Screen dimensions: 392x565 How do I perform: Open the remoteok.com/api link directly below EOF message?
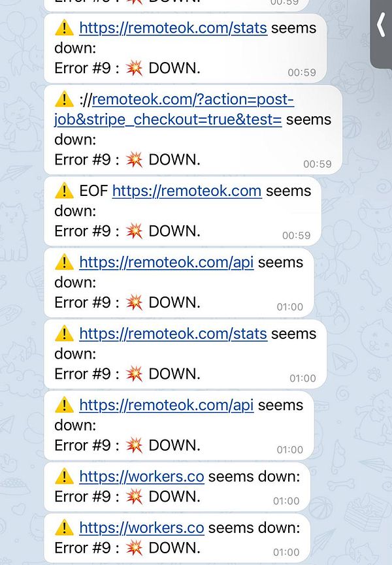(x=167, y=263)
